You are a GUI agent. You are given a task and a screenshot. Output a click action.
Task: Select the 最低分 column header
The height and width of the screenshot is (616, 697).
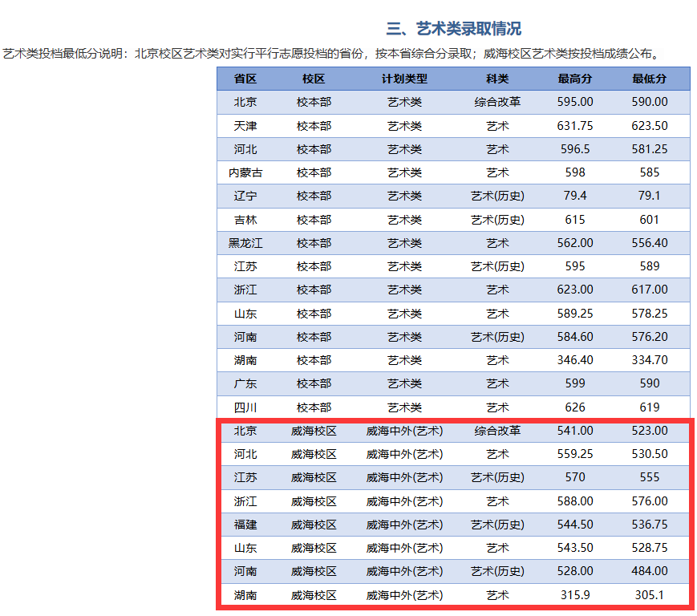650,79
